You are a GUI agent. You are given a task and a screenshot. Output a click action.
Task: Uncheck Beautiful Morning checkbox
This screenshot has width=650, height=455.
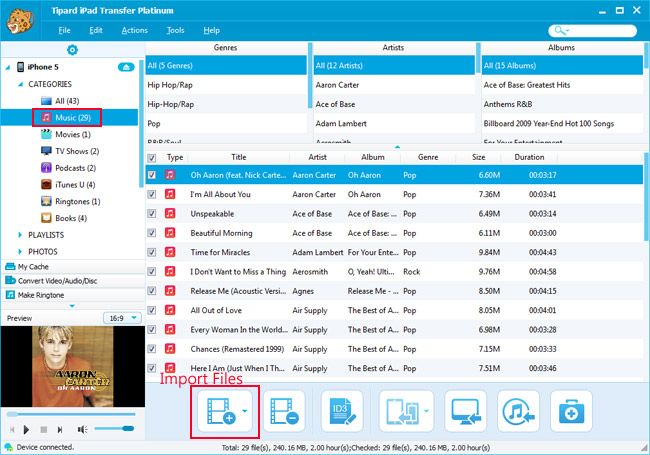[152, 233]
